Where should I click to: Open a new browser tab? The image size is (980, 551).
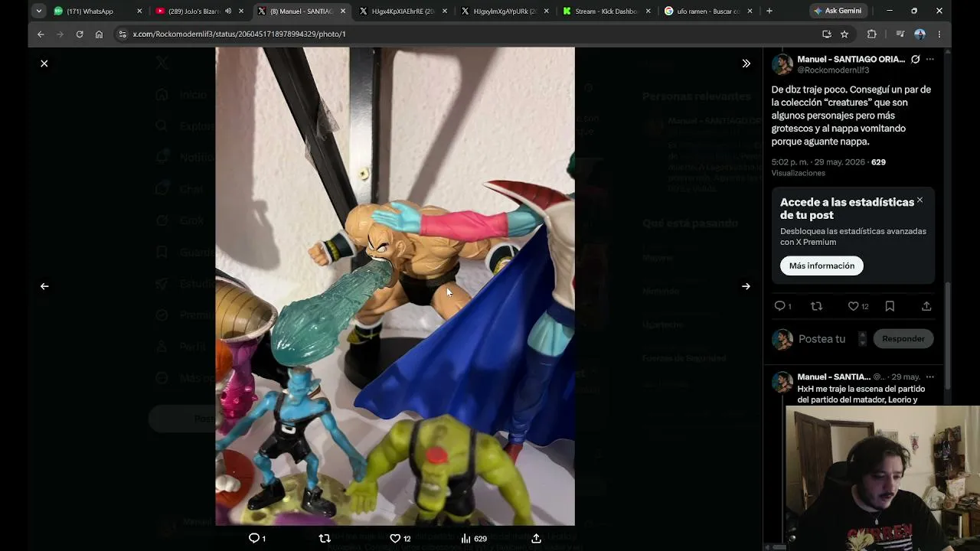coord(769,11)
